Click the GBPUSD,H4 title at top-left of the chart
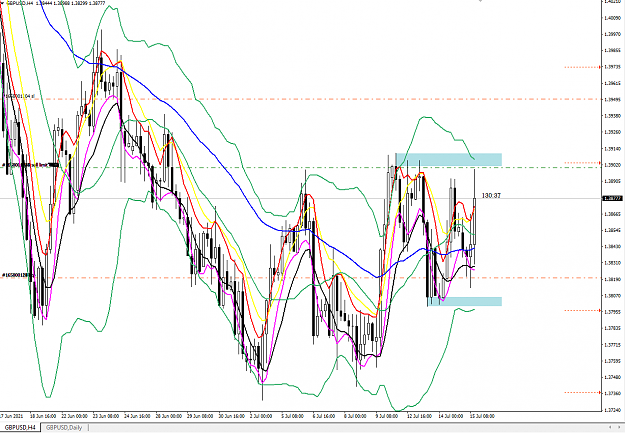Image resolution: width=625 pixels, height=433 pixels. point(20,3)
